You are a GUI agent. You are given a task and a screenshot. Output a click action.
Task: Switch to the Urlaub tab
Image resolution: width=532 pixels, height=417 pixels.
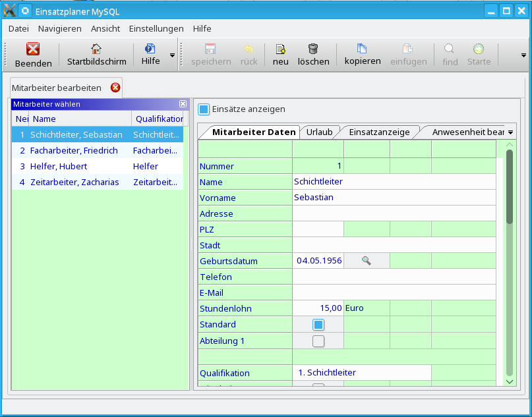coord(319,132)
